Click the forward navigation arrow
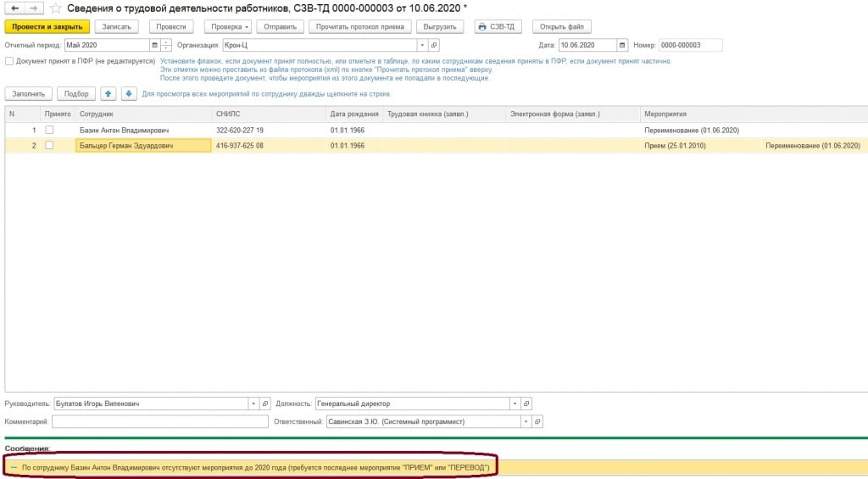Viewport: 868px width, 479px height. pos(32,8)
